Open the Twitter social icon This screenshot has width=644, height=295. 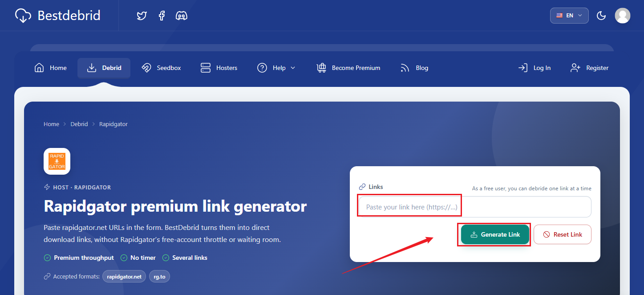(x=142, y=16)
